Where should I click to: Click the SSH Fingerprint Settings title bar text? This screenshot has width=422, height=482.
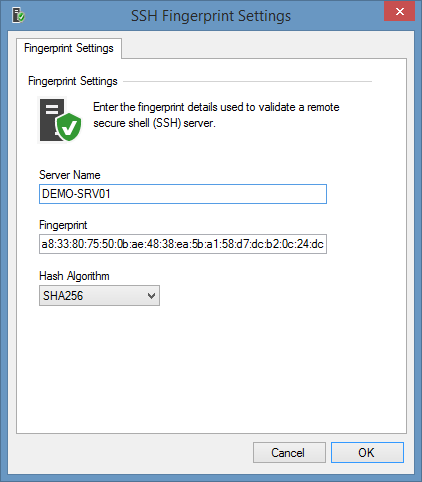(211, 16)
